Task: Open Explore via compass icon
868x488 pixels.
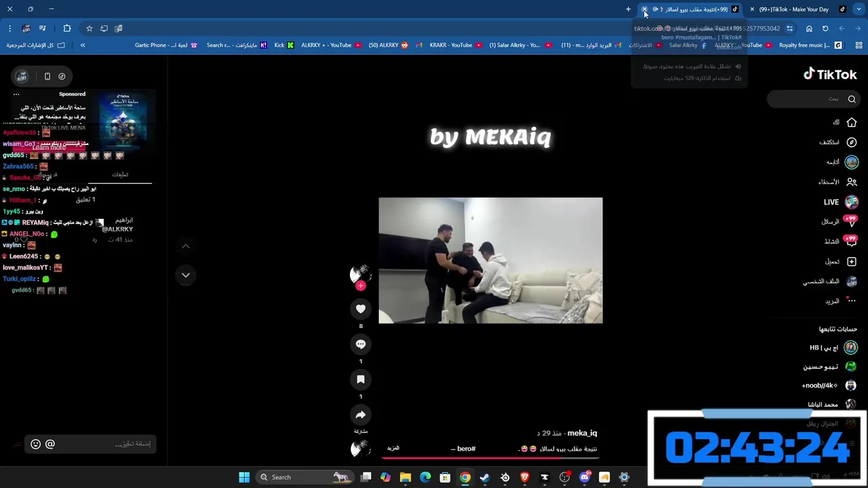Action: tap(852, 142)
